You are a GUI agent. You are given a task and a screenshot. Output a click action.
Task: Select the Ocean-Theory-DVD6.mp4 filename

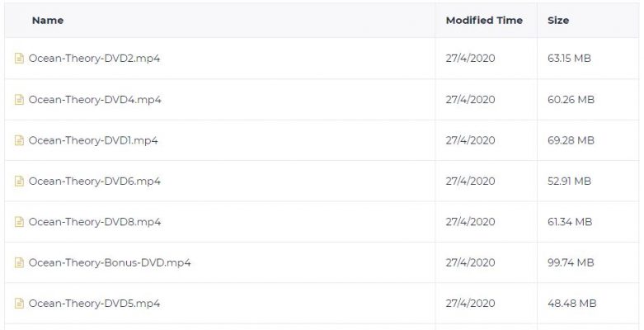(x=95, y=181)
